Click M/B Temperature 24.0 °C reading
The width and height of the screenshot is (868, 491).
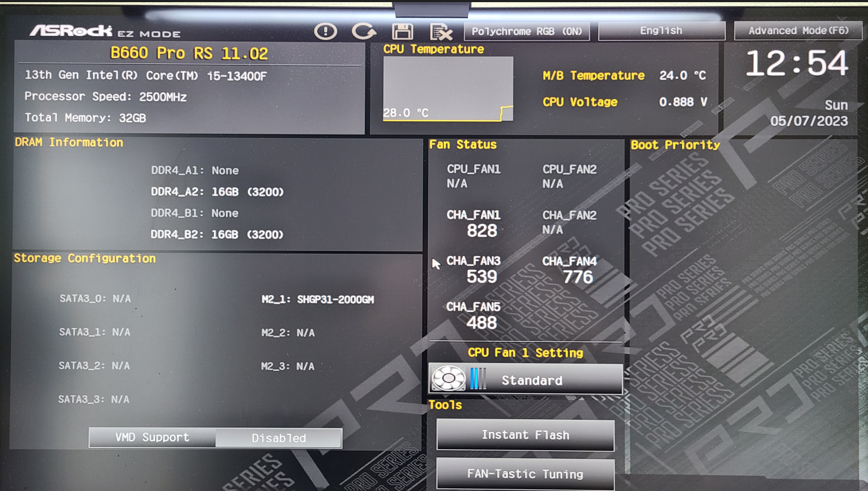(624, 76)
